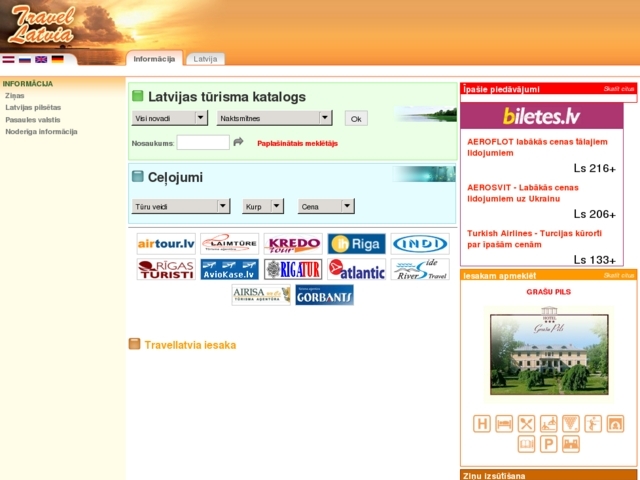This screenshot has height=480, width=640.
Task: Open the Kurp destination dropdown
Action: (263, 206)
